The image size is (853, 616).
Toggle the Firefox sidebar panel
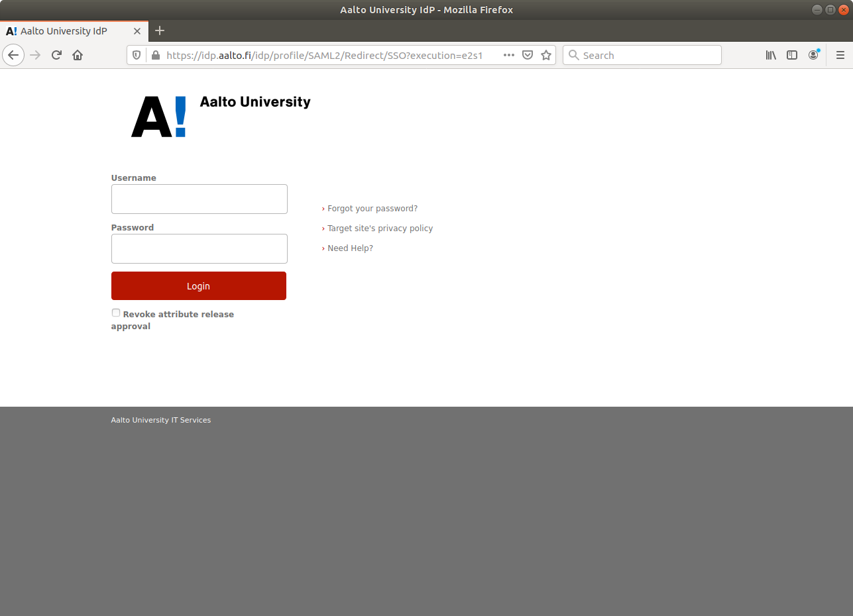(792, 56)
